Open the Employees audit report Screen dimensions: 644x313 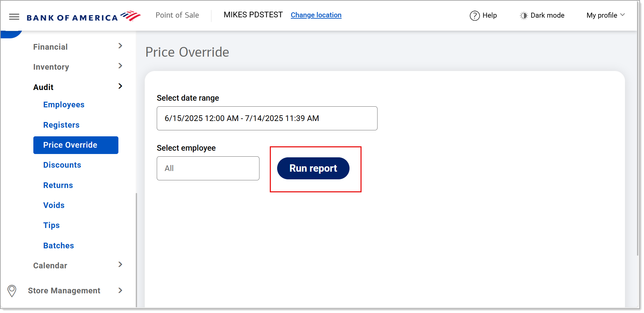[64, 105]
